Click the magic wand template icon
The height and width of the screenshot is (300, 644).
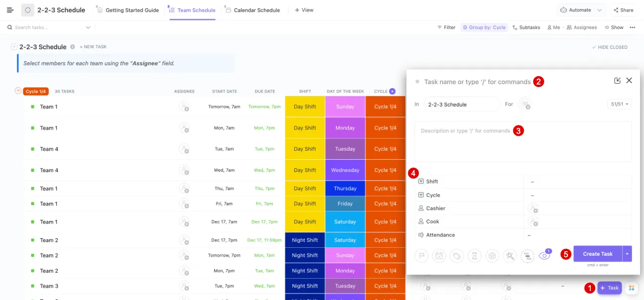click(510, 256)
